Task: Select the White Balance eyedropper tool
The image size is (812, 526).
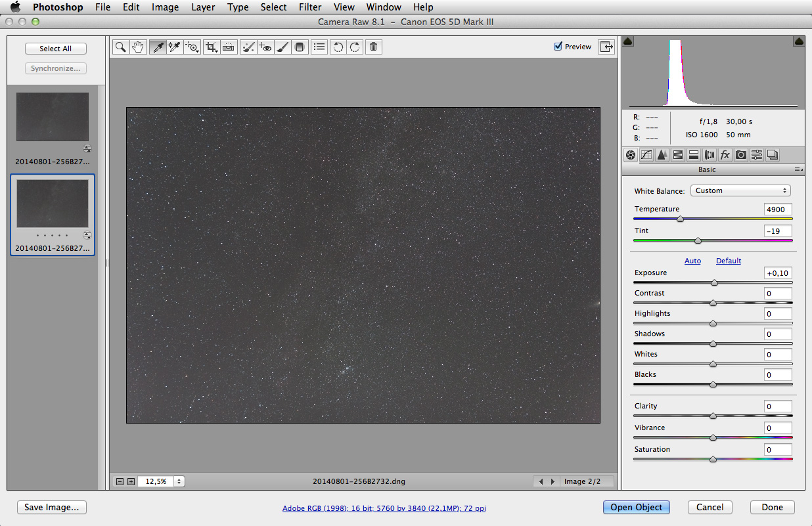Action: pos(158,47)
